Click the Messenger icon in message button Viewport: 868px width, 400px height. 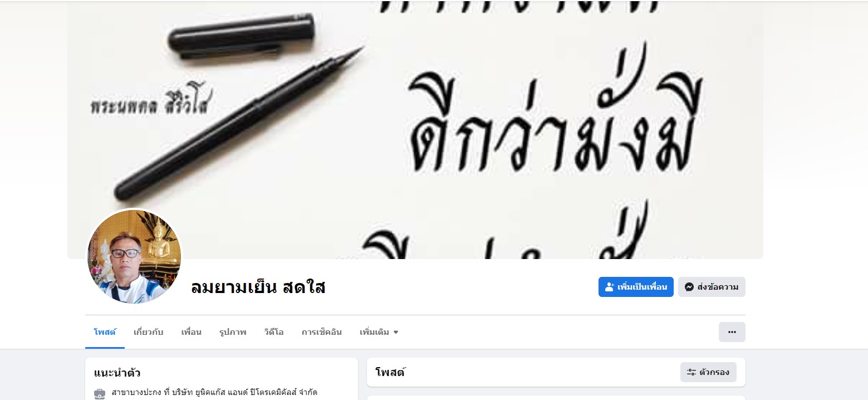pos(689,287)
